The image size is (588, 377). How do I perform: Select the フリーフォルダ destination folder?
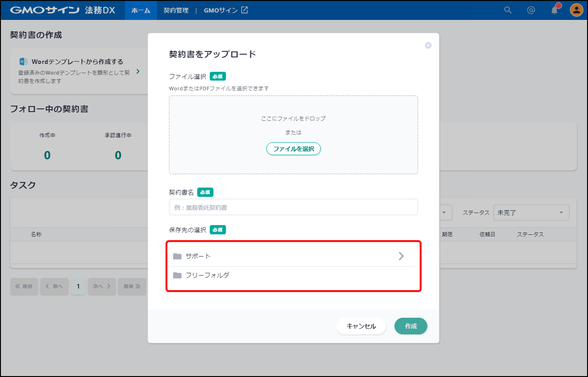[x=207, y=275]
